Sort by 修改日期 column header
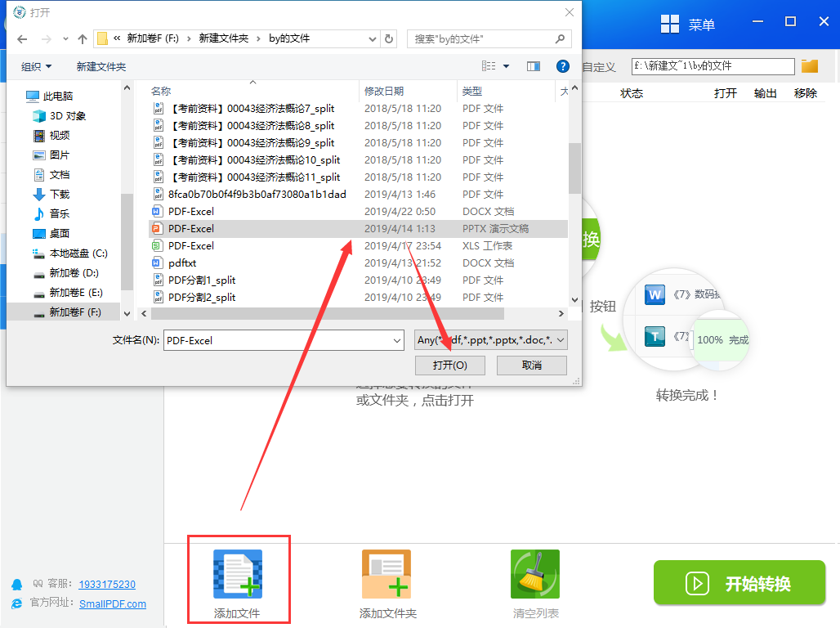840x628 pixels. (384, 91)
